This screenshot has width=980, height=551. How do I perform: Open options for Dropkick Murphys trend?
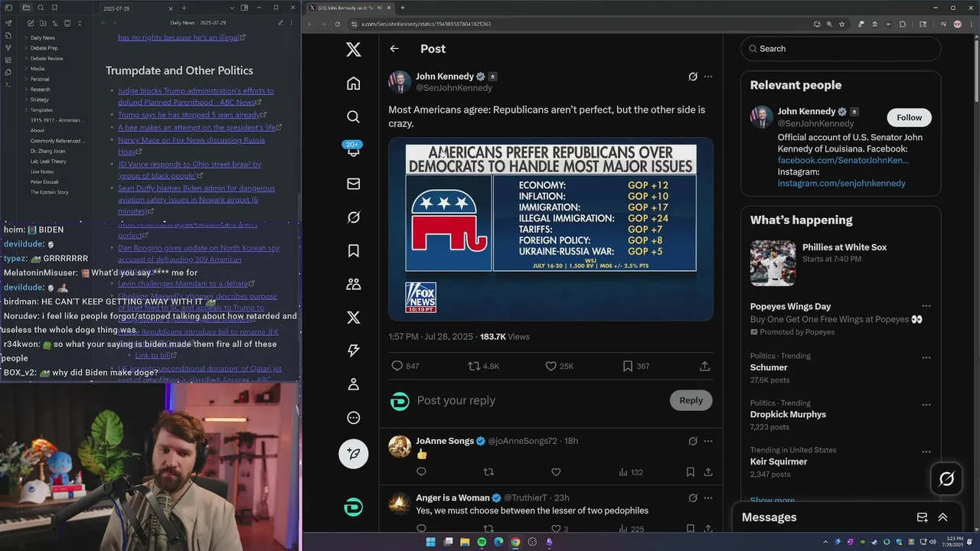926,405
